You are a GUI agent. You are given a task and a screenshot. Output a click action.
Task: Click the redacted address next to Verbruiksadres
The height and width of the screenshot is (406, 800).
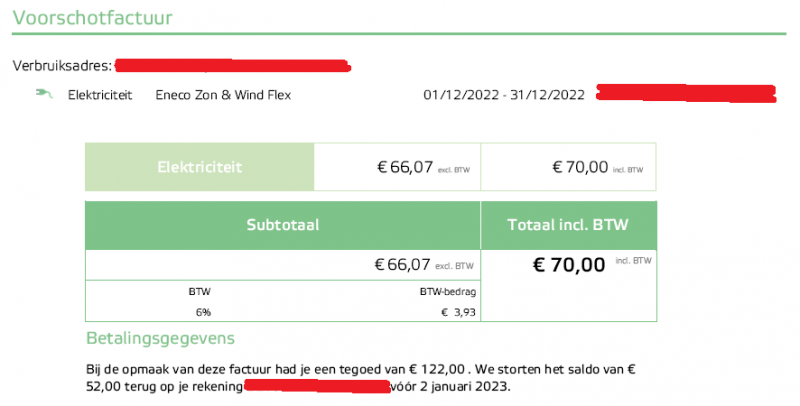[233, 66]
